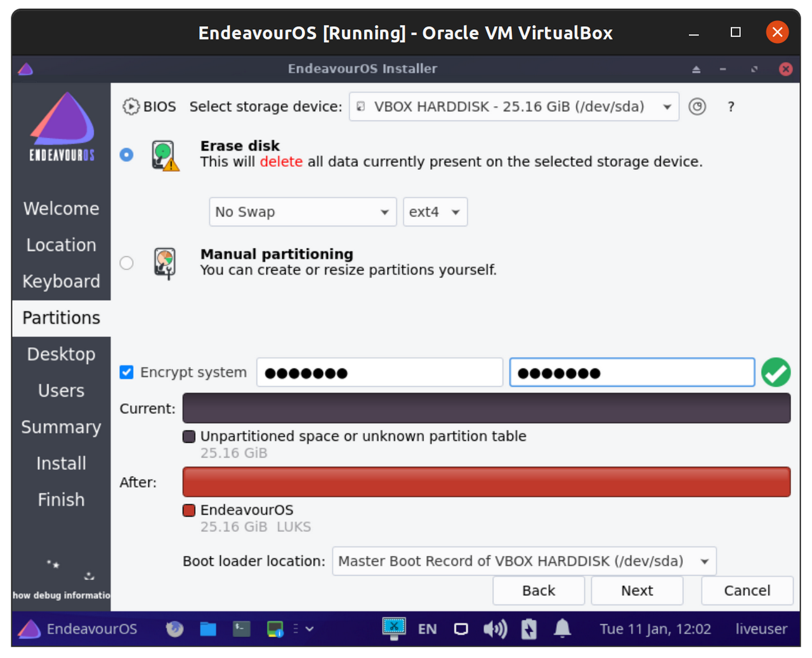
Task: Select the Erase disk radio option
Action: [x=127, y=155]
